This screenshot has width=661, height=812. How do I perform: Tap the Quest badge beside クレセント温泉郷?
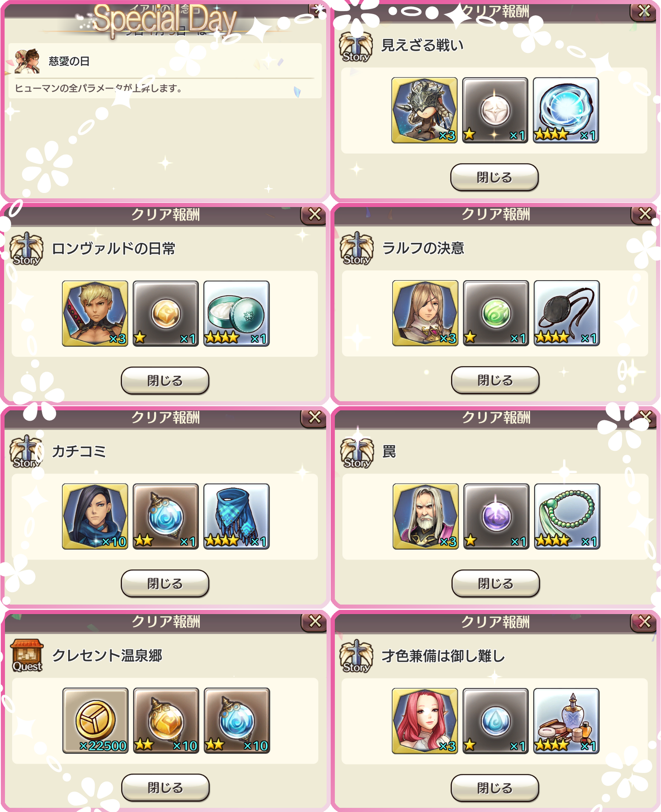27,656
